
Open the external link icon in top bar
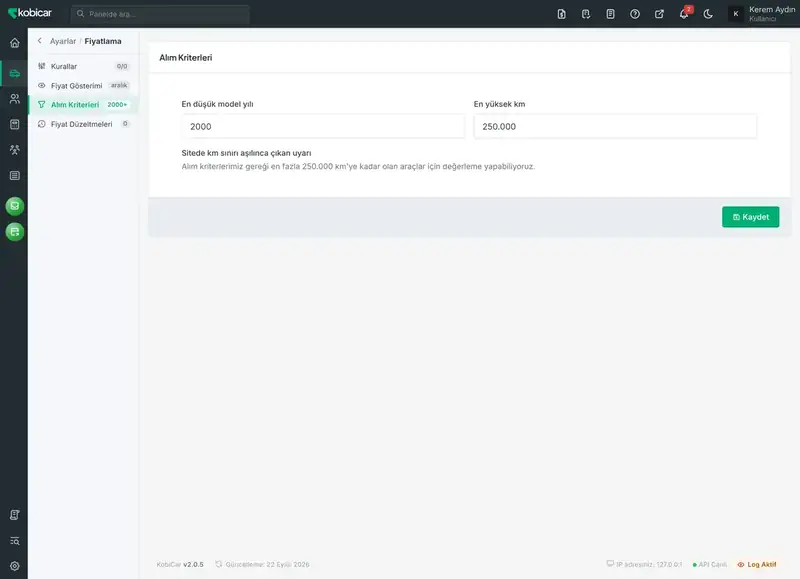(659, 14)
